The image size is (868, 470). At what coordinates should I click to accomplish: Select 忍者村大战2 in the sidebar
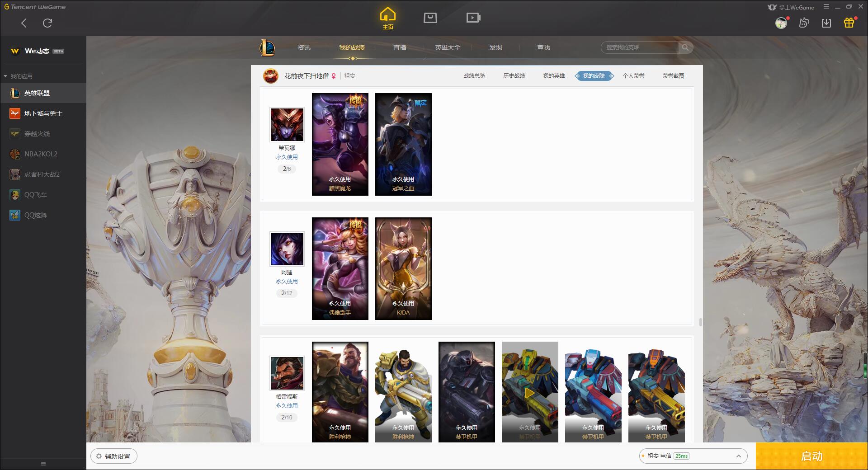coord(43,174)
